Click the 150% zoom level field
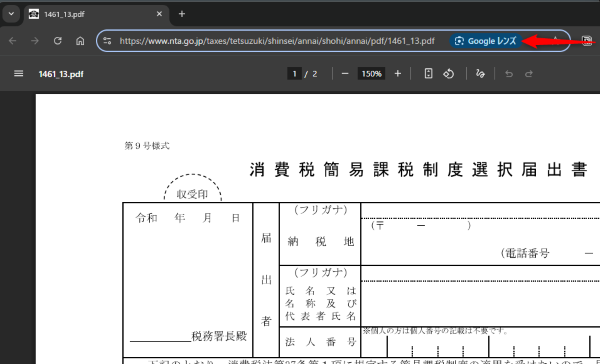The height and width of the screenshot is (364, 600). click(x=371, y=73)
